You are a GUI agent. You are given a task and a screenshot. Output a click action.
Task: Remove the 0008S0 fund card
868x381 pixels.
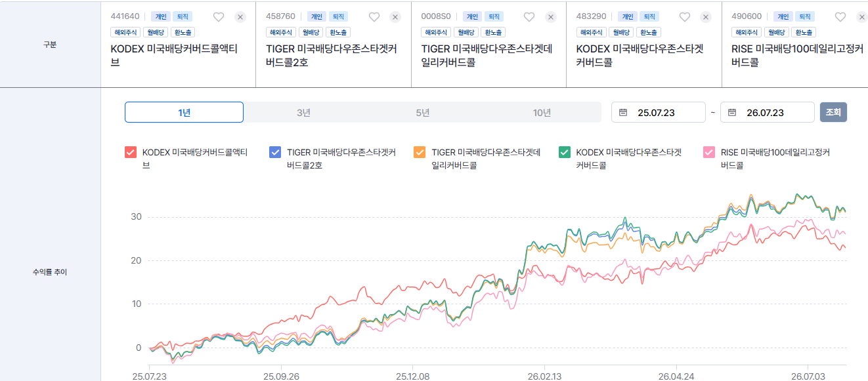[551, 17]
